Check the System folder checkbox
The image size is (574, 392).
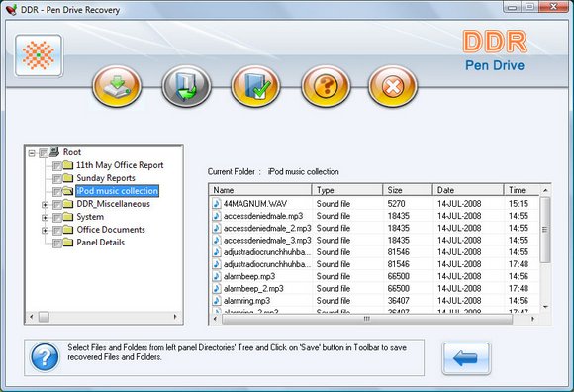(56, 218)
